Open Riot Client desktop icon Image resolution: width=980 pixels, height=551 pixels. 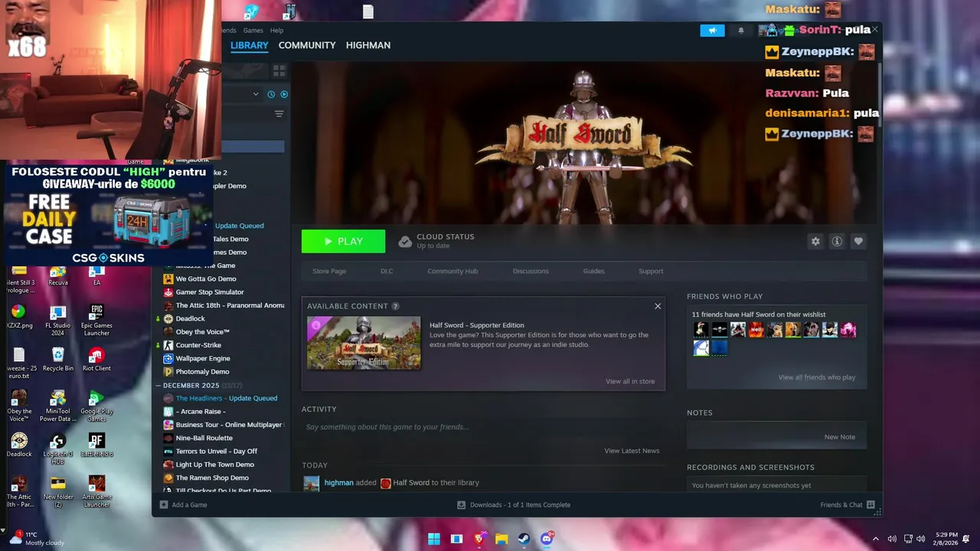pyautogui.click(x=96, y=360)
